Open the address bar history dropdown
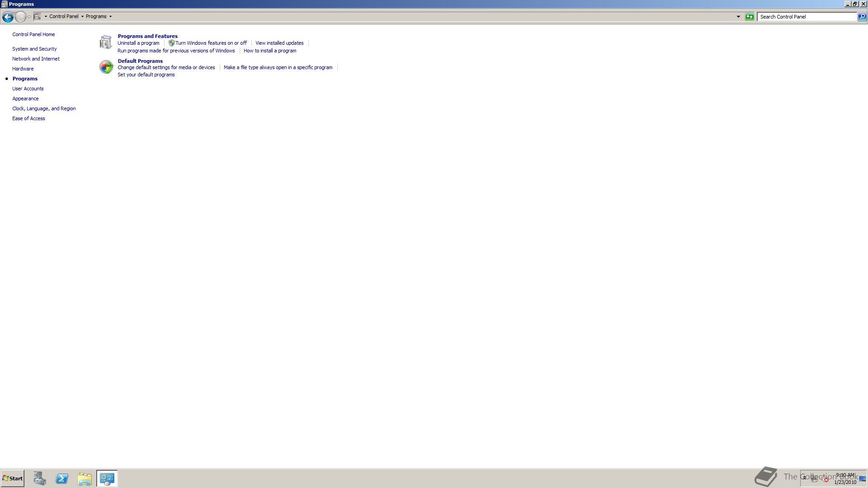The height and width of the screenshot is (488, 868). (738, 17)
